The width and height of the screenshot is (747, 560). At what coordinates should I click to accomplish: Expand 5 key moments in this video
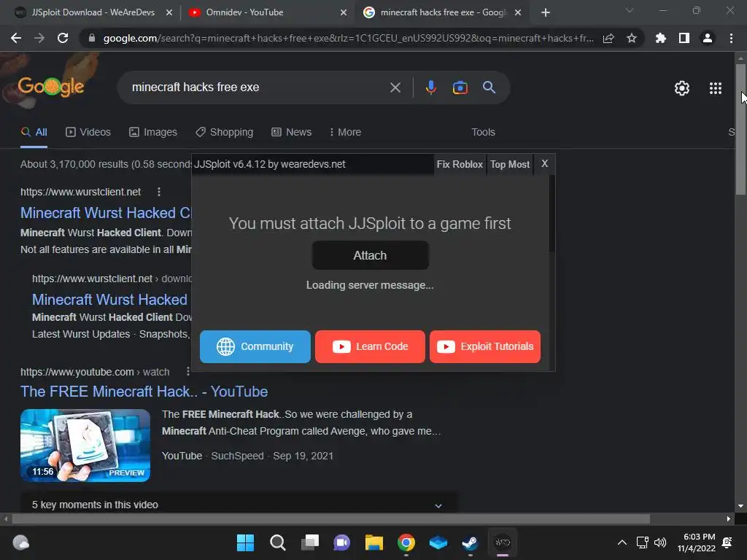coord(239,503)
